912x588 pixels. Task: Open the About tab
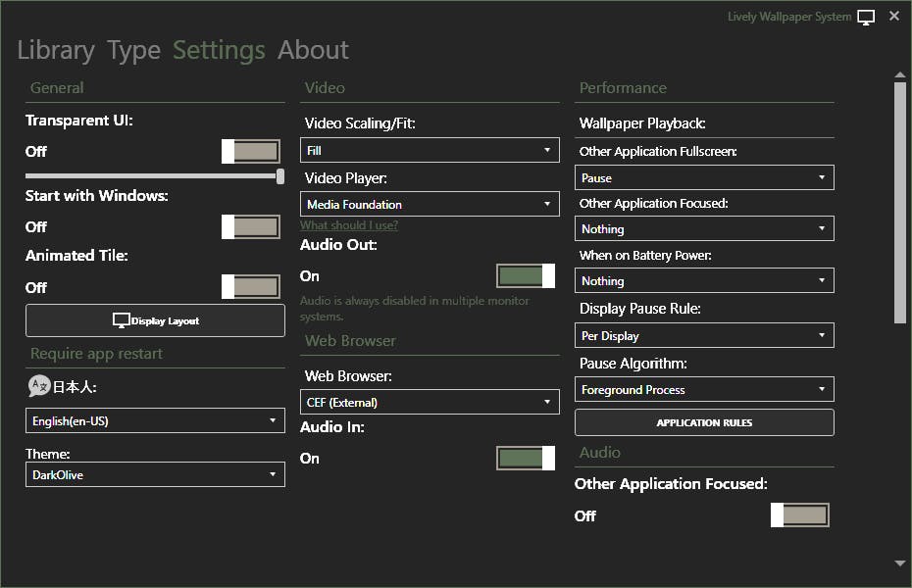[313, 50]
